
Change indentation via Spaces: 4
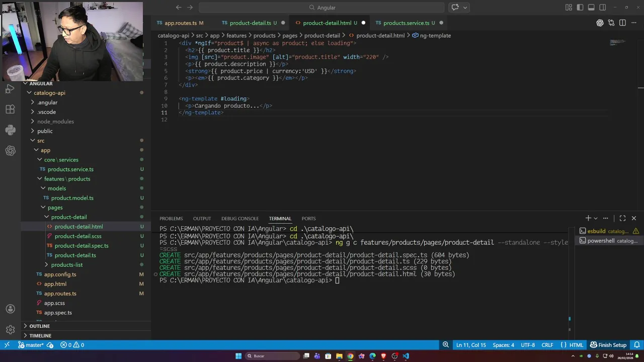(x=503, y=345)
